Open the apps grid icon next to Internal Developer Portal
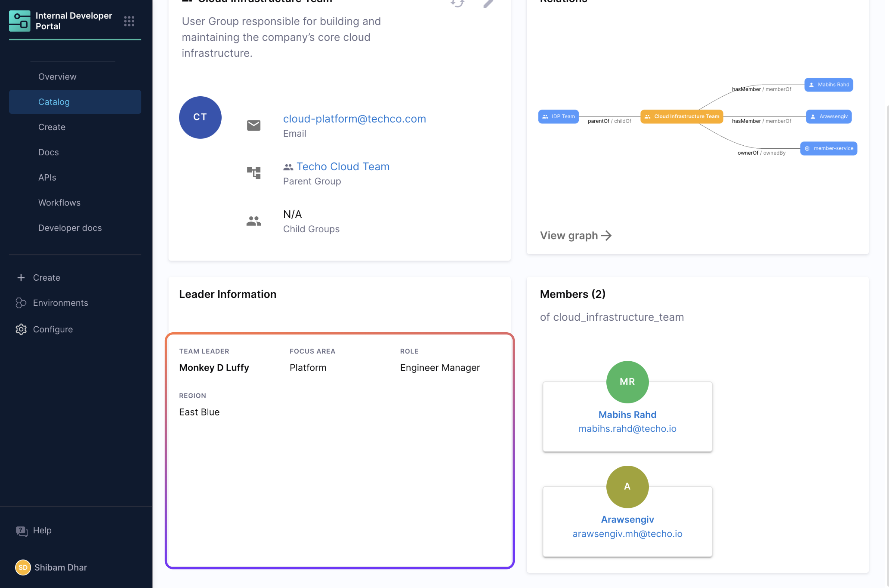 point(129,22)
